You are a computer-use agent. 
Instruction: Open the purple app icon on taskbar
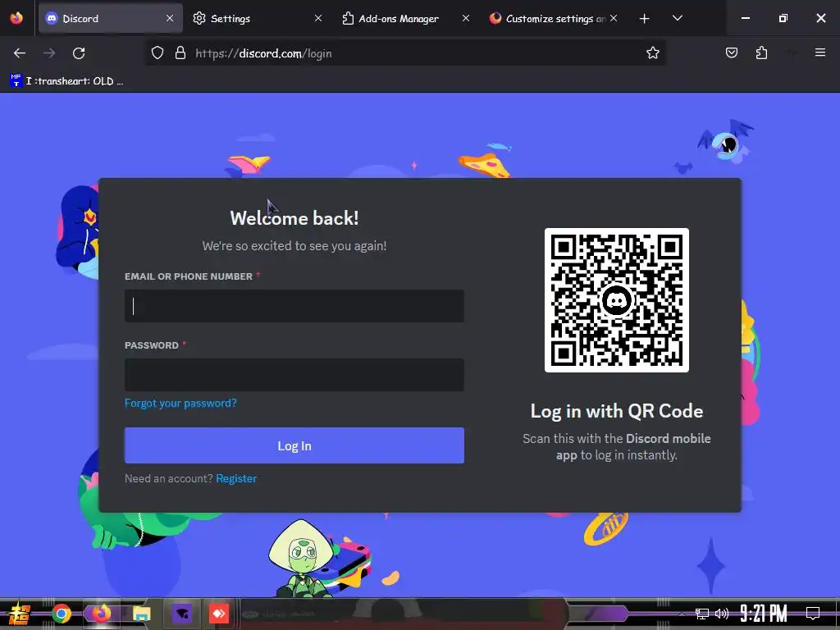pyautogui.click(x=181, y=614)
